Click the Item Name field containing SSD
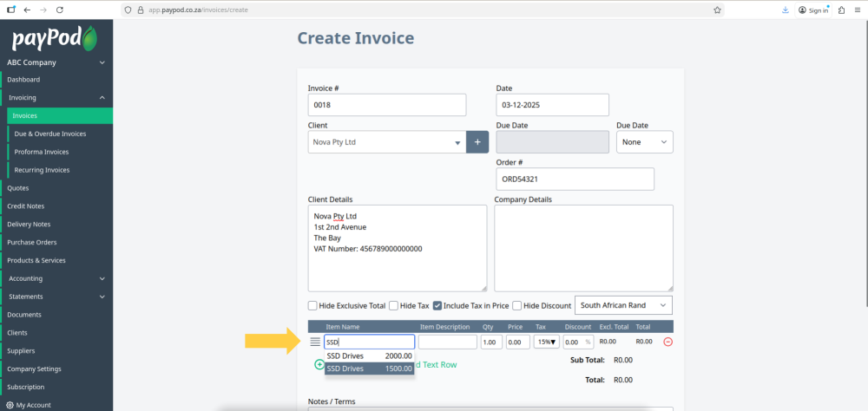Image resolution: width=868 pixels, height=411 pixels. coord(369,342)
